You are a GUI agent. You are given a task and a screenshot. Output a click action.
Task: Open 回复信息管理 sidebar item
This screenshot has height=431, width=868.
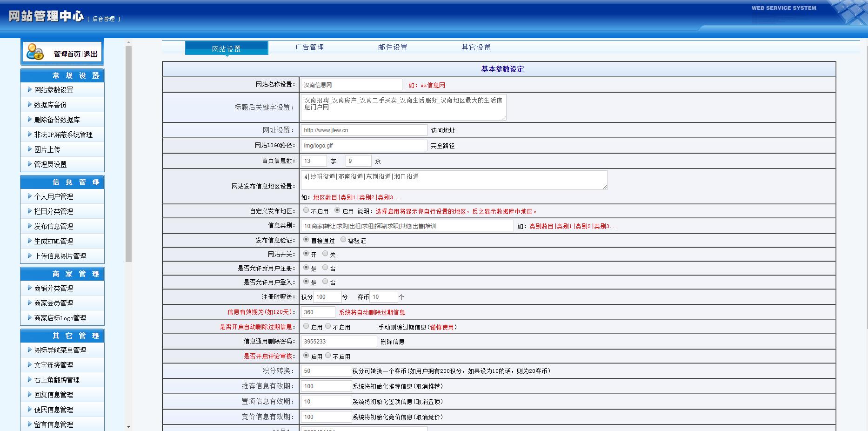click(53, 395)
